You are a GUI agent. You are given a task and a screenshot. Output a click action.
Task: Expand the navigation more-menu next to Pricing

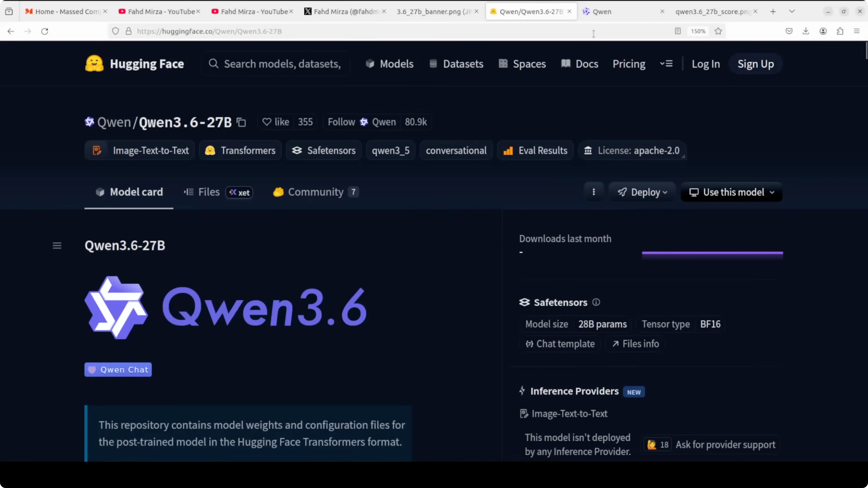[666, 64]
